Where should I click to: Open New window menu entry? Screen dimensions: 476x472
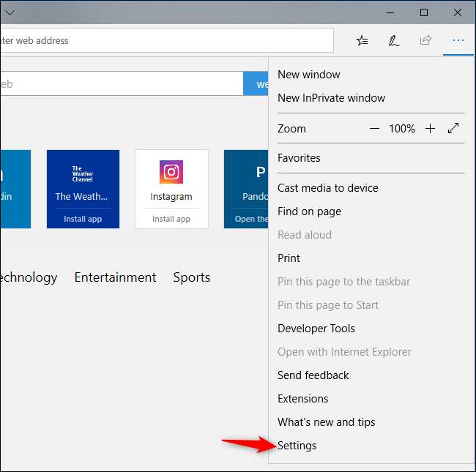pos(308,75)
